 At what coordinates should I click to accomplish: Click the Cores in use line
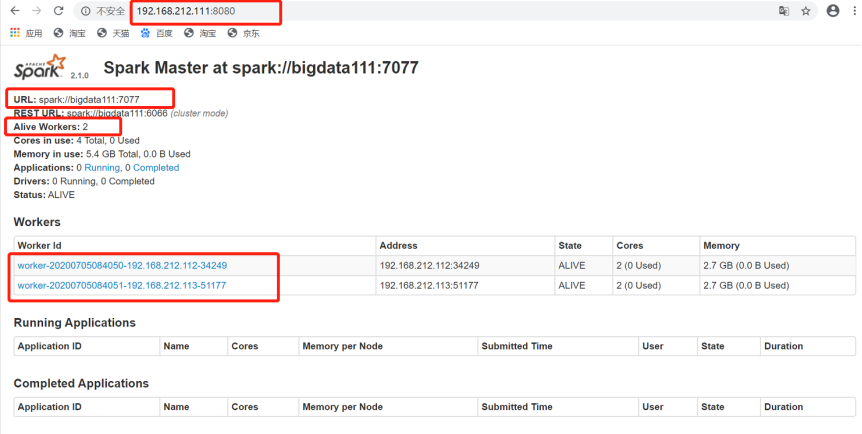pos(76,141)
